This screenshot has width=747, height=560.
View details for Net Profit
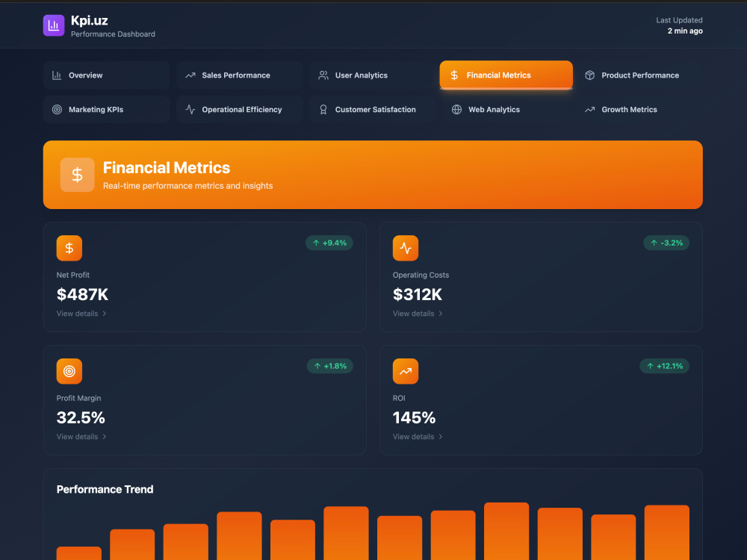(81, 314)
